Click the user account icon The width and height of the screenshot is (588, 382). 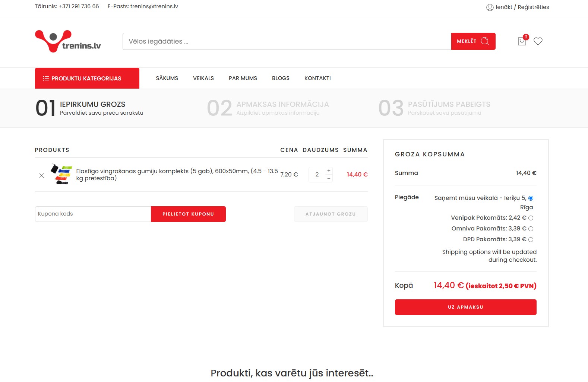(490, 7)
